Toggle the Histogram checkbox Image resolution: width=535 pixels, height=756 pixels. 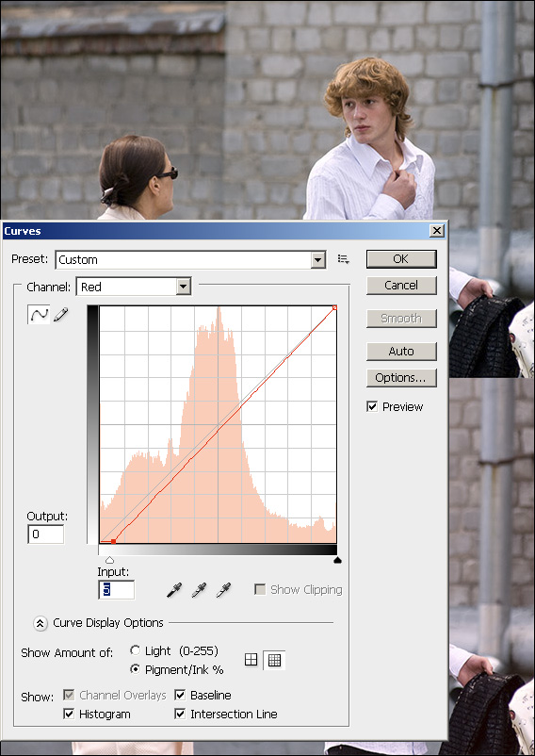click(69, 714)
